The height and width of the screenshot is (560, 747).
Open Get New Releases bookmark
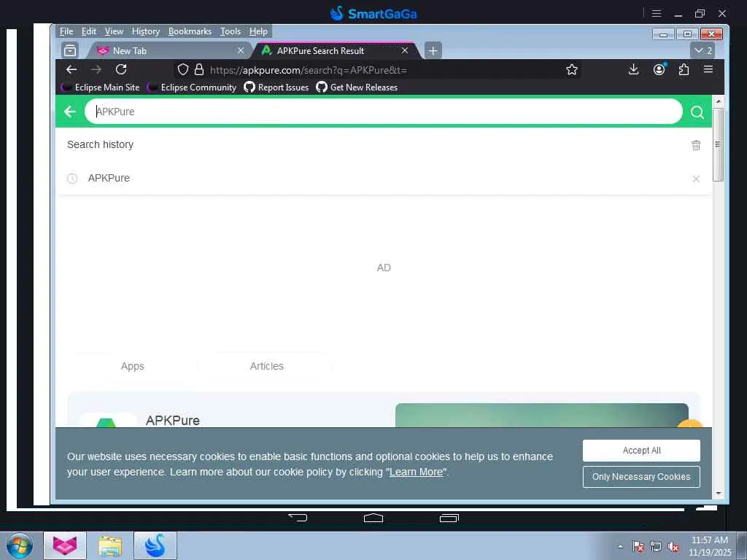click(357, 87)
